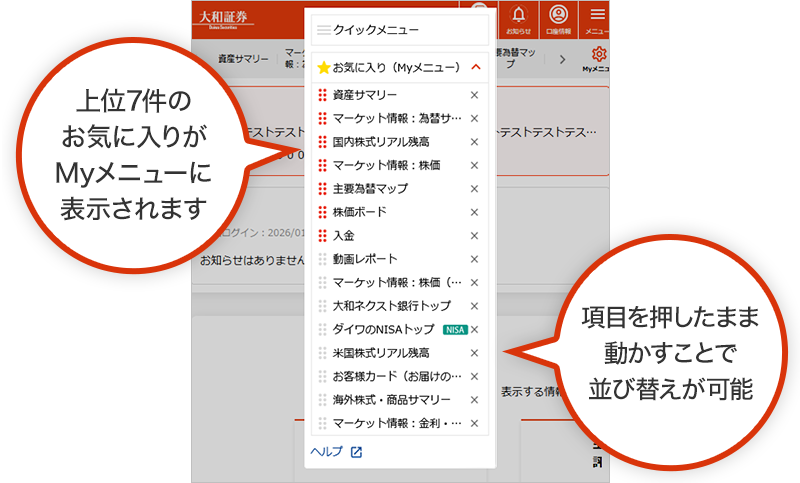This screenshot has width=800, height=483.
Task: Select 動画レポート in favorites list
Action: coord(365,259)
